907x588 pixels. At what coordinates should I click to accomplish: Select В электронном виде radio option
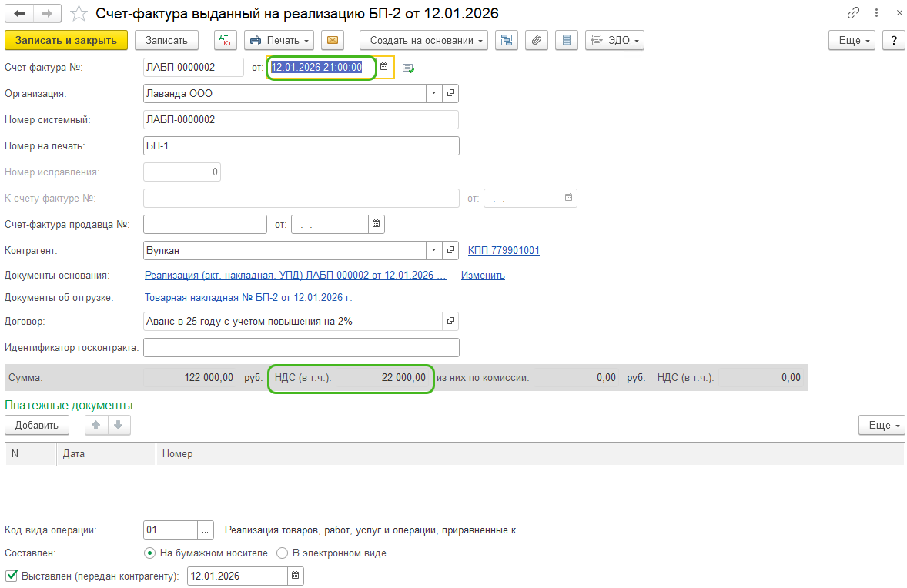[x=283, y=553]
